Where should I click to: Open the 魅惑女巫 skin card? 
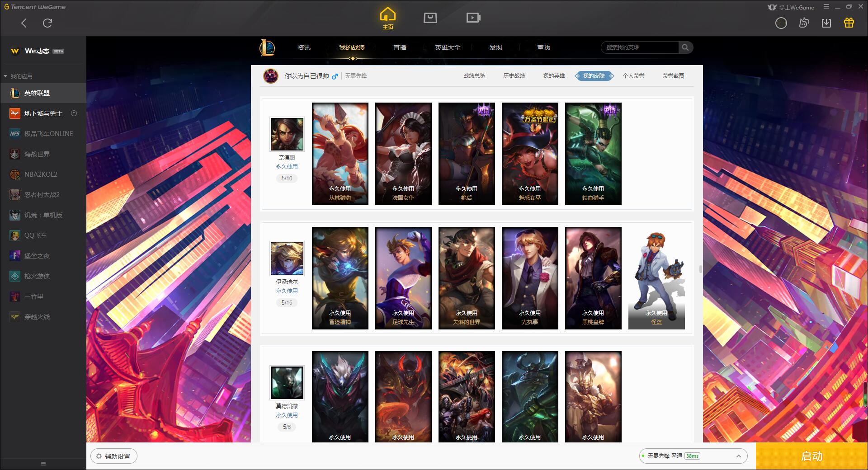[530, 154]
